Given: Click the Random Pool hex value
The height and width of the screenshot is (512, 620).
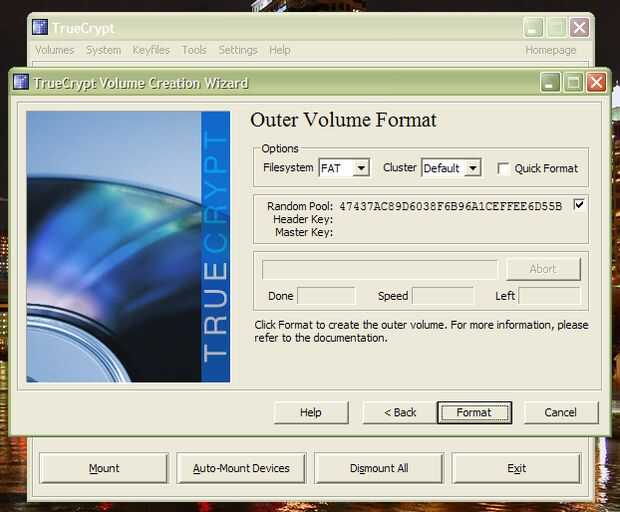Looking at the screenshot, I should click(451, 206).
